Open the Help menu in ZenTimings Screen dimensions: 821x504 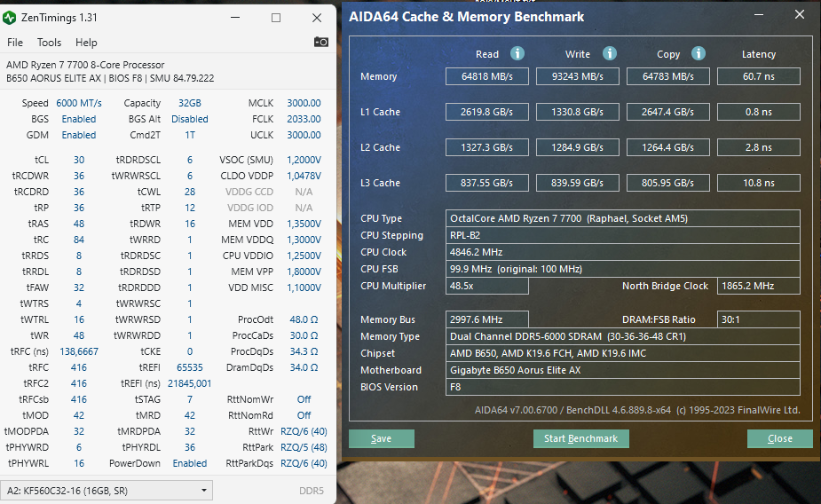click(86, 43)
